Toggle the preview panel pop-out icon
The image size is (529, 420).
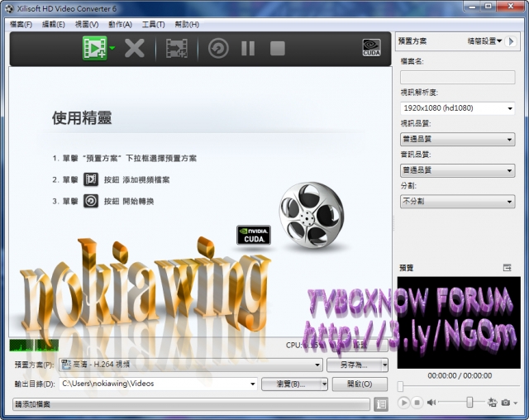pos(508,268)
